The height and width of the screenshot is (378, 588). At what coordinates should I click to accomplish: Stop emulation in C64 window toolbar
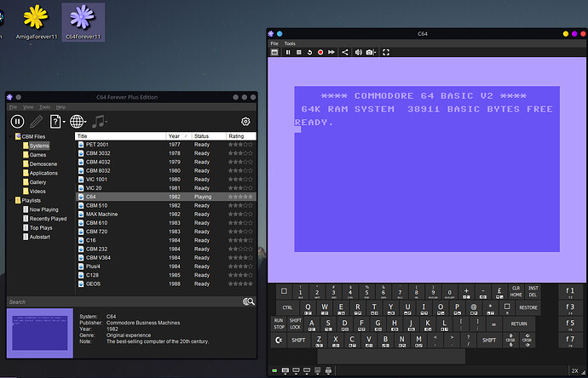[299, 53]
